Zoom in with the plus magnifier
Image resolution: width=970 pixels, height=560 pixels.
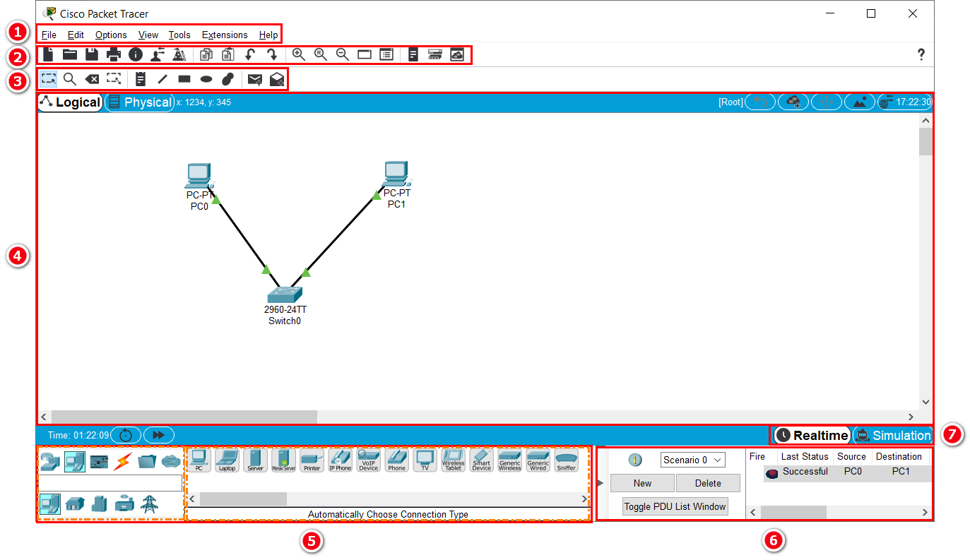pyautogui.click(x=299, y=54)
